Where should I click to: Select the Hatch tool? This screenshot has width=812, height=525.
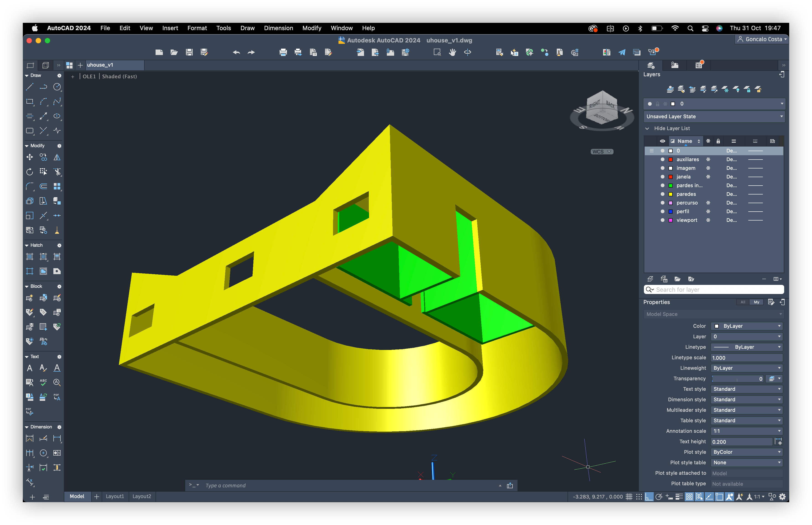click(x=30, y=257)
